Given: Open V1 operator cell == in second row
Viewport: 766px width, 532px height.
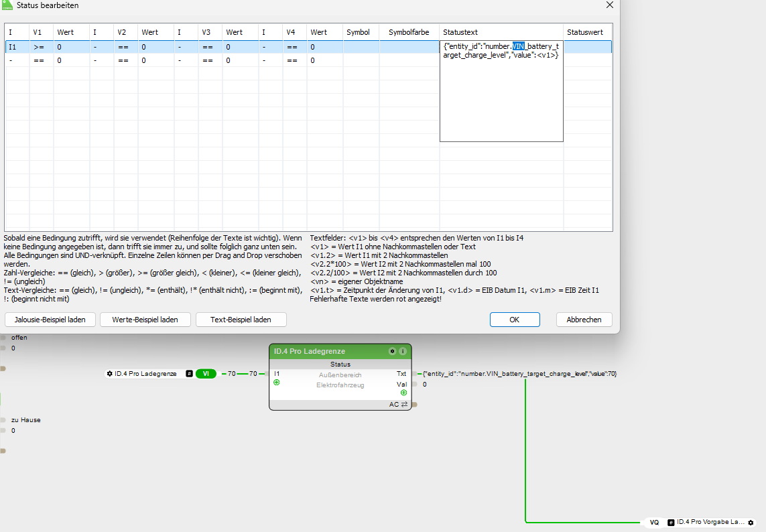Looking at the screenshot, I should pos(41,60).
